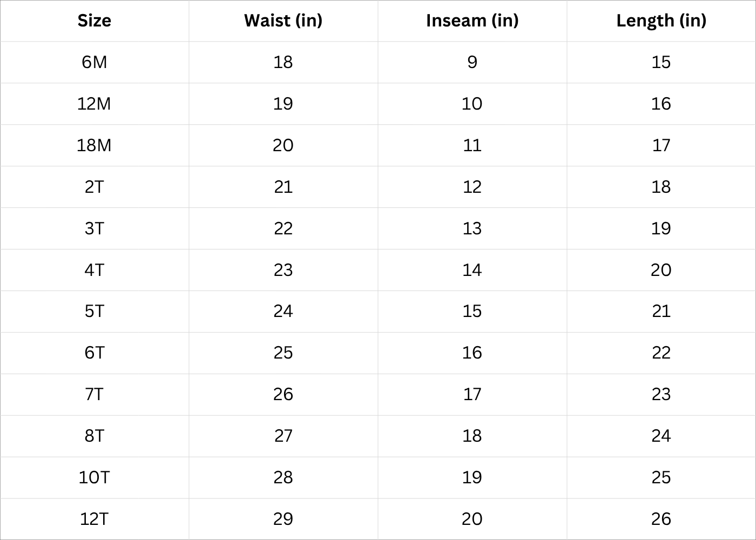756x540 pixels.
Task: Click the 5T size cell
Action: point(94,311)
